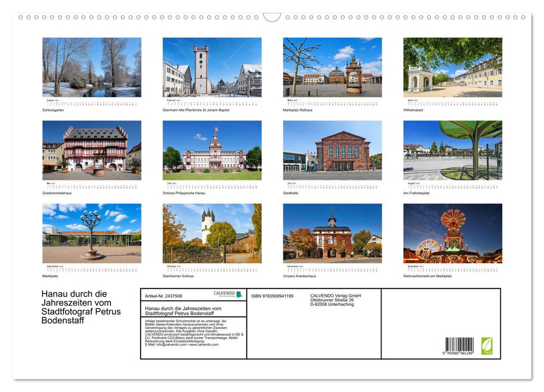The width and height of the screenshot is (544, 392).
Task: Select the Am Freiheitsplatz photo
Action: (453, 150)
